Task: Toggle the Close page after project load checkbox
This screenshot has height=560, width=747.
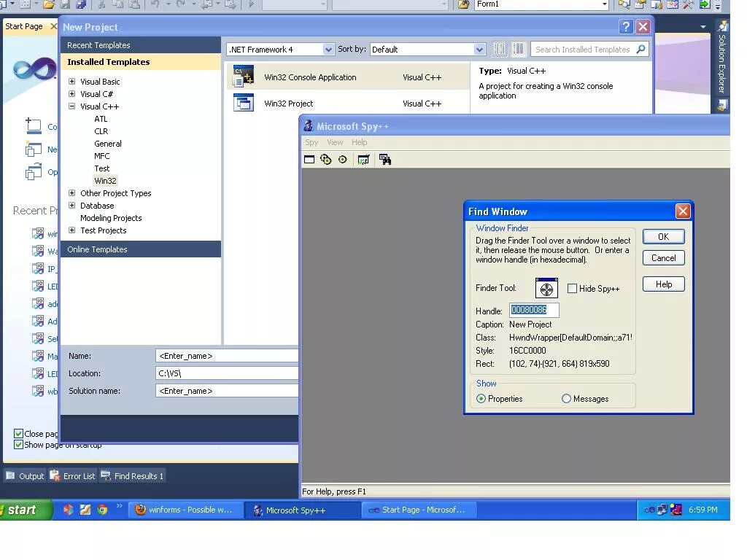Action: pos(18,433)
